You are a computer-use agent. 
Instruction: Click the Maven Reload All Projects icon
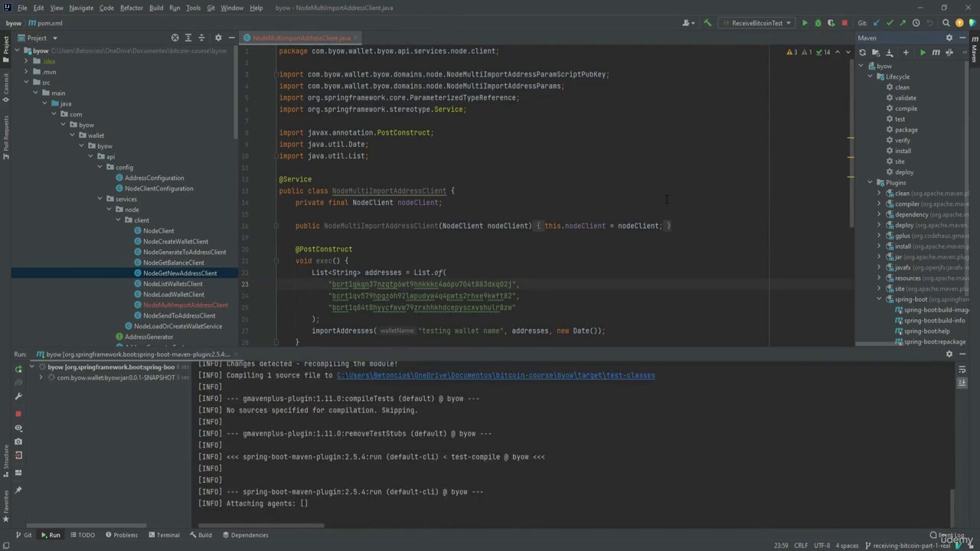pos(863,53)
